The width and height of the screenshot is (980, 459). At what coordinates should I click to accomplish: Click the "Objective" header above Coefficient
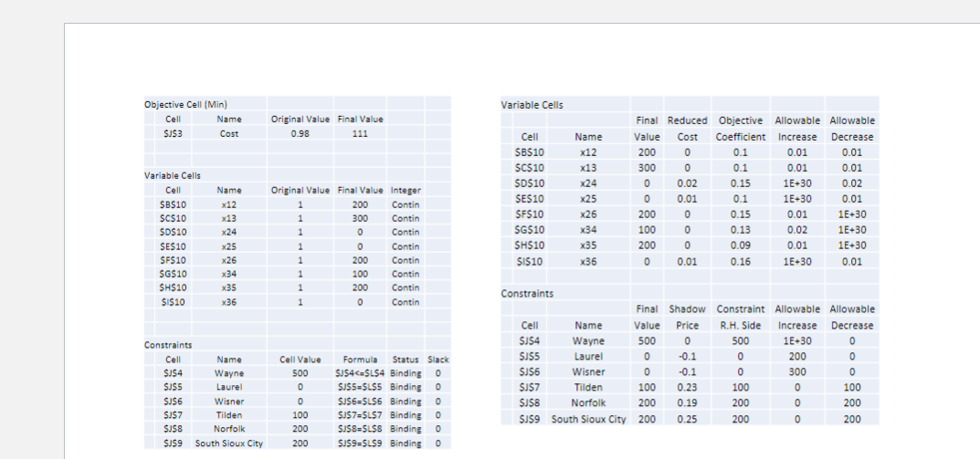pos(741,120)
